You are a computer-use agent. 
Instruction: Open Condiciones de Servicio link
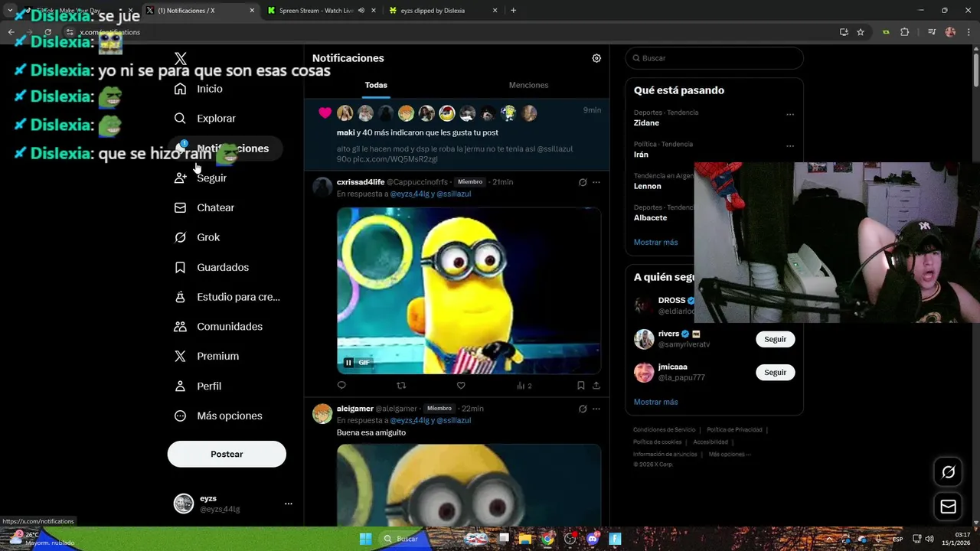coord(665,430)
